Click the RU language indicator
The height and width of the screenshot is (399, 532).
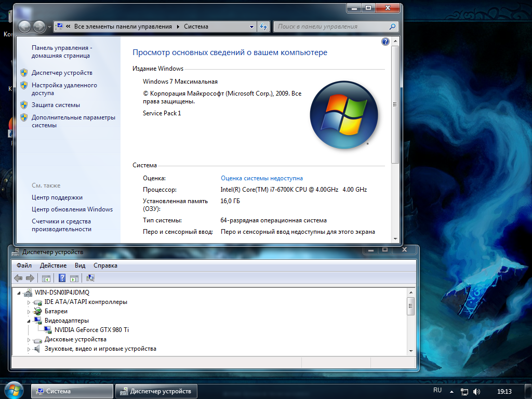tap(437, 391)
